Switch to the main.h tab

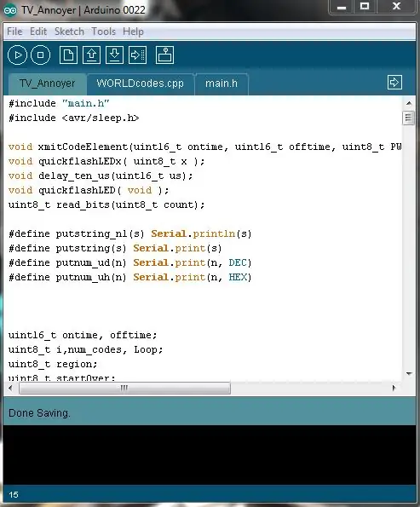[x=222, y=84]
